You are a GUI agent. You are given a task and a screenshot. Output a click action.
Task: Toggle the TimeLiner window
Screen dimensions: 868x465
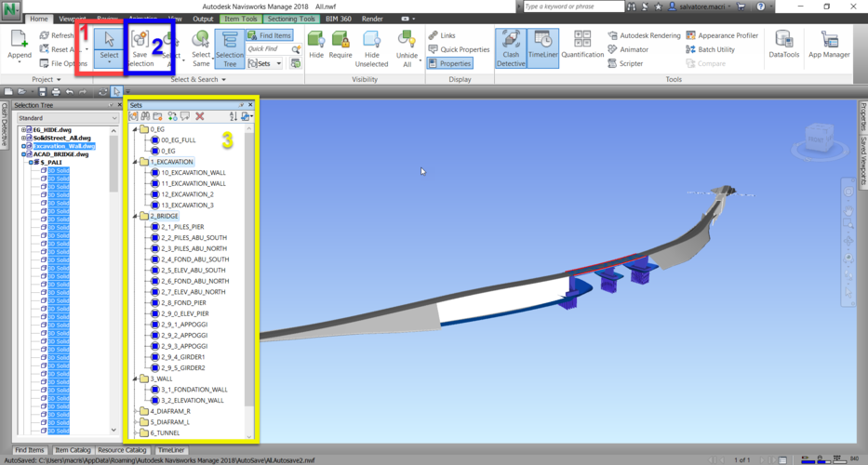click(542, 48)
